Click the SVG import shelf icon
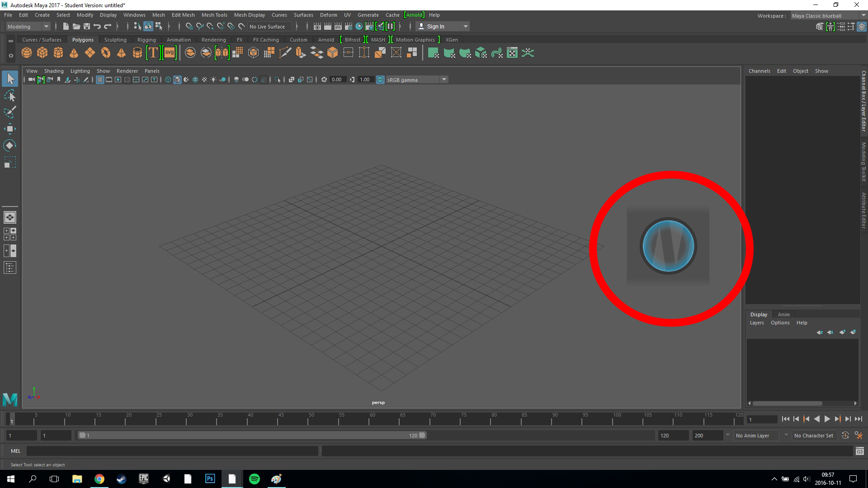The width and height of the screenshot is (868, 488). pos(169,53)
